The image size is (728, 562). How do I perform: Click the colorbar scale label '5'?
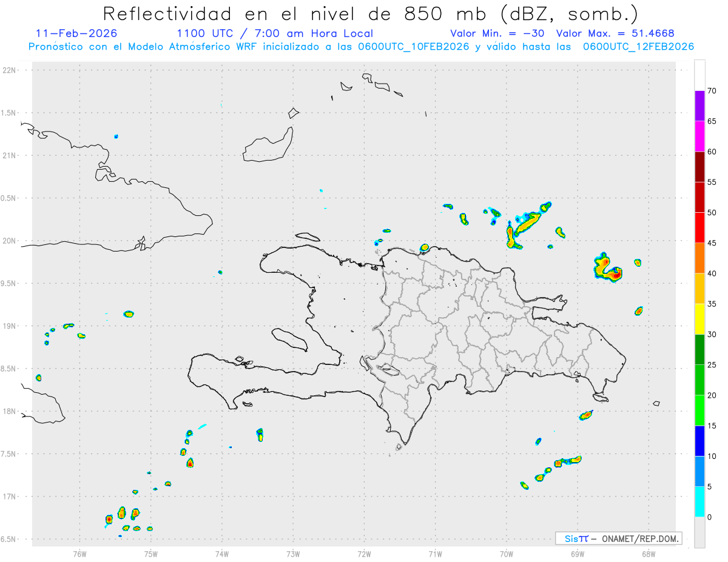710,487
